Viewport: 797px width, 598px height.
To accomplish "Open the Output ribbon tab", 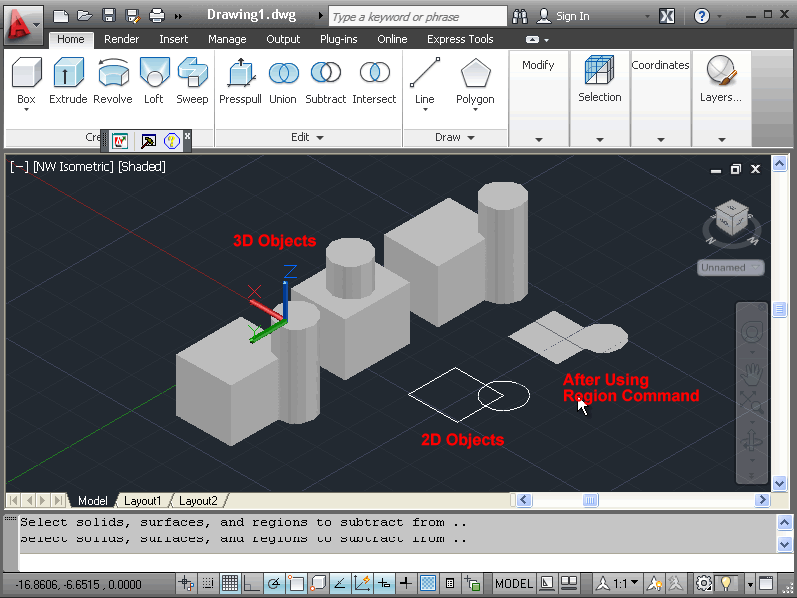I will [x=283, y=39].
